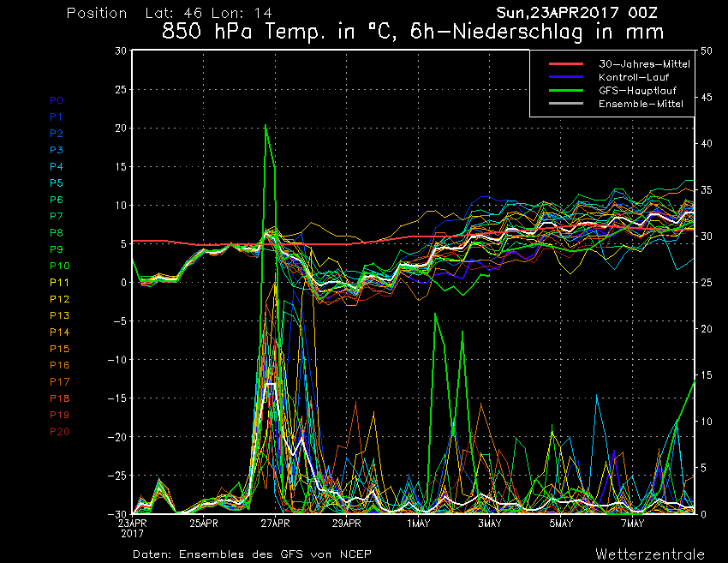This screenshot has height=563, width=728.
Task: Click the blue Kontroll-Lauf legend line
Action: pos(566,76)
